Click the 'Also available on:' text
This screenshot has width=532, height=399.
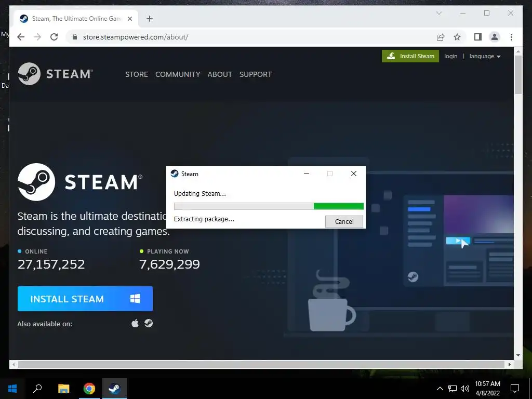[45, 324]
